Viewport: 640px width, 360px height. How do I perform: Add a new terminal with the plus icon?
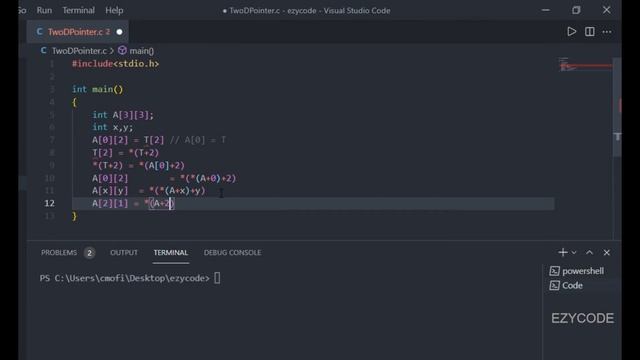(562, 253)
